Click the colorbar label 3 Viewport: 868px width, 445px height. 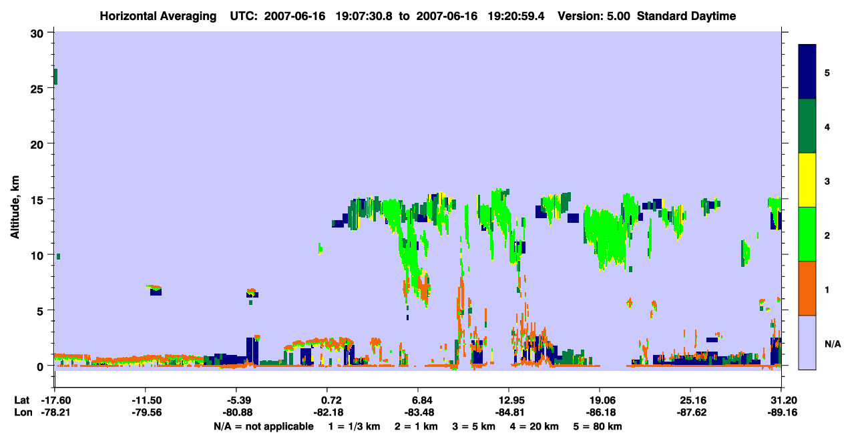click(x=827, y=180)
